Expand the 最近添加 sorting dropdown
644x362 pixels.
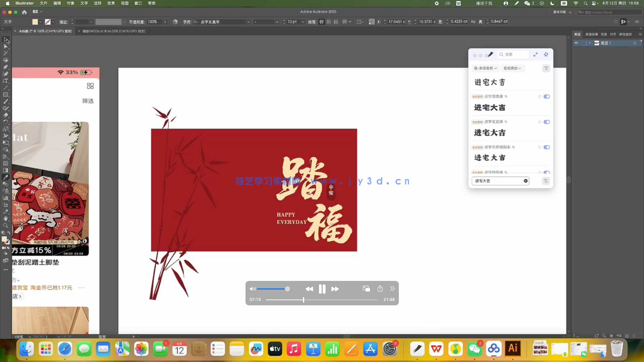(x=512, y=68)
